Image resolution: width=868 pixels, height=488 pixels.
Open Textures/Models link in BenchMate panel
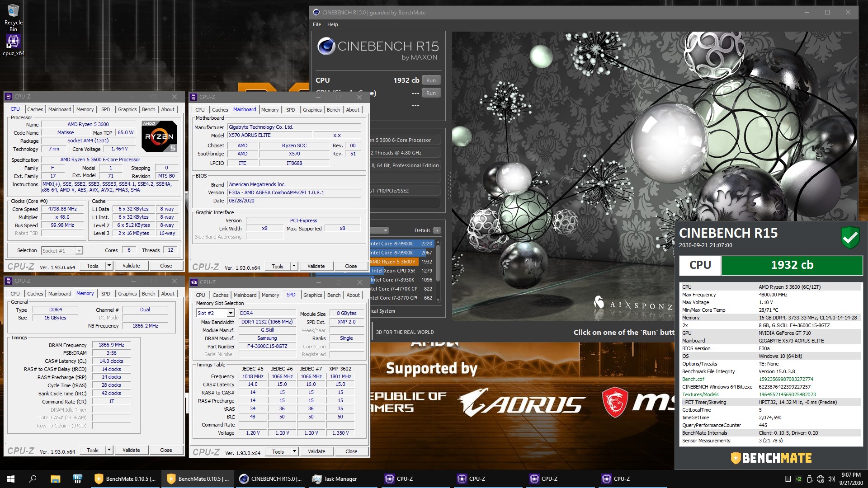click(700, 394)
